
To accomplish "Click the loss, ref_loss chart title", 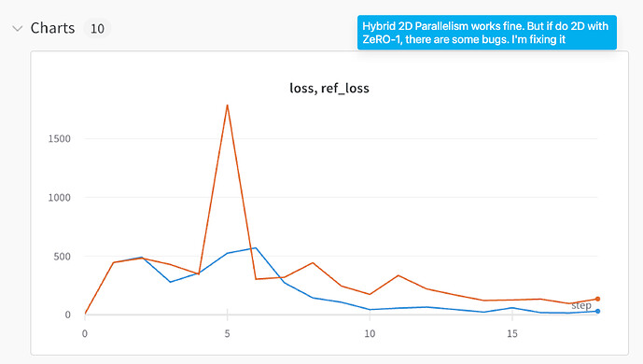I will (329, 88).
